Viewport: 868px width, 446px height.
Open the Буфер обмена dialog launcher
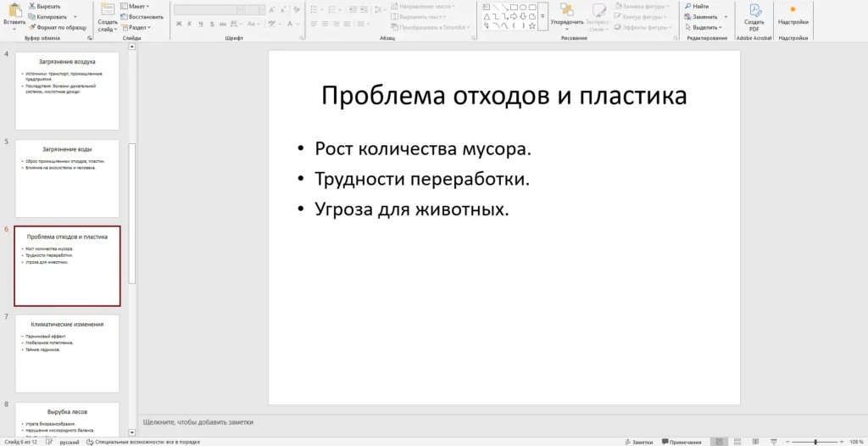(90, 37)
